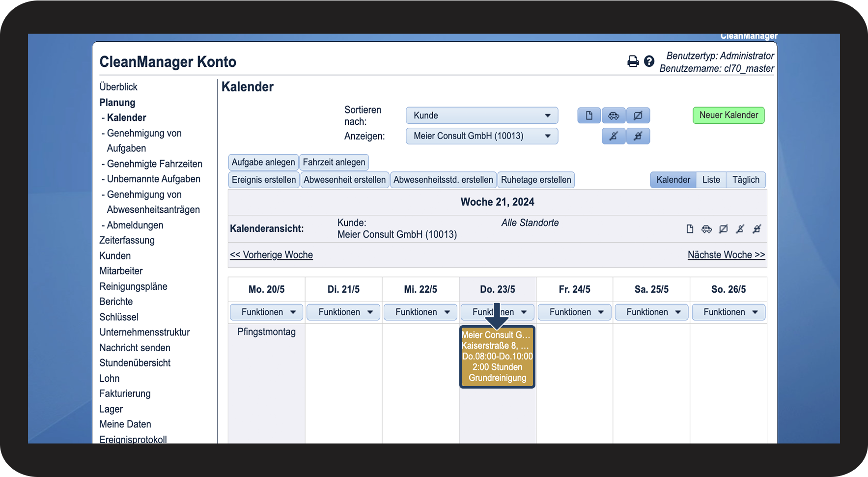Open the Sortieren nach dropdown showing Kunde
868x477 pixels.
(x=481, y=115)
